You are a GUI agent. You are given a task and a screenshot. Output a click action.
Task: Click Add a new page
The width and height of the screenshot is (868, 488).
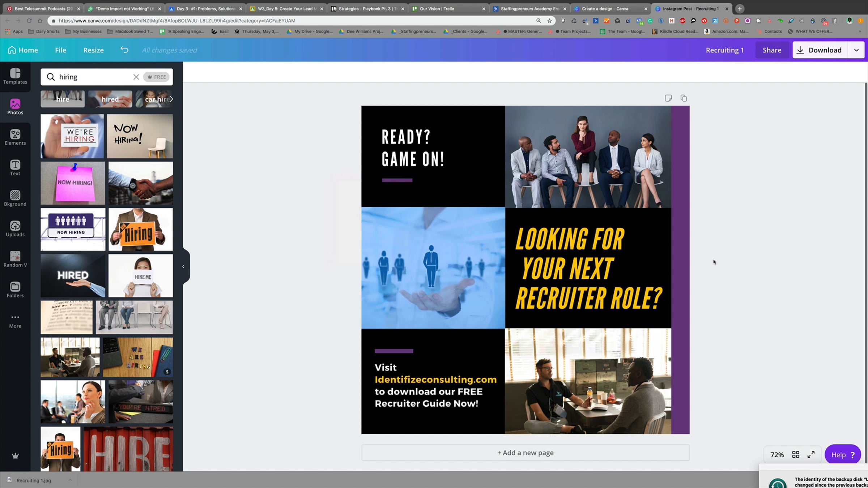click(525, 453)
